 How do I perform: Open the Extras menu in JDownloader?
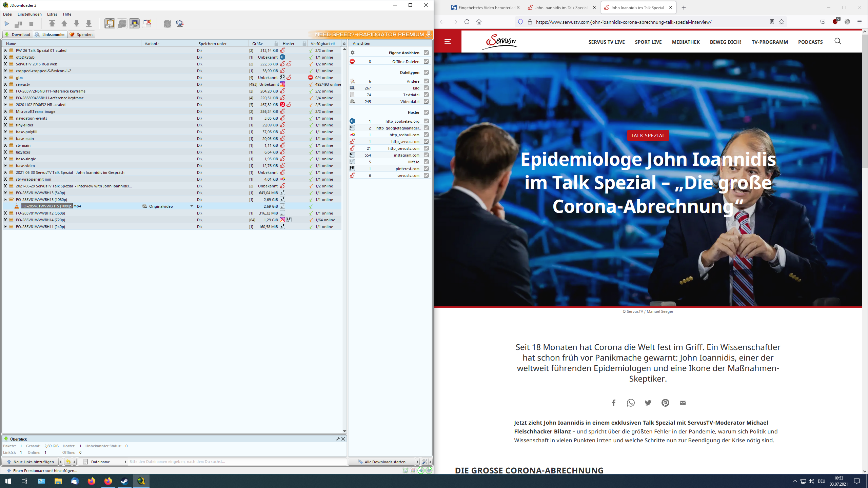(x=52, y=14)
